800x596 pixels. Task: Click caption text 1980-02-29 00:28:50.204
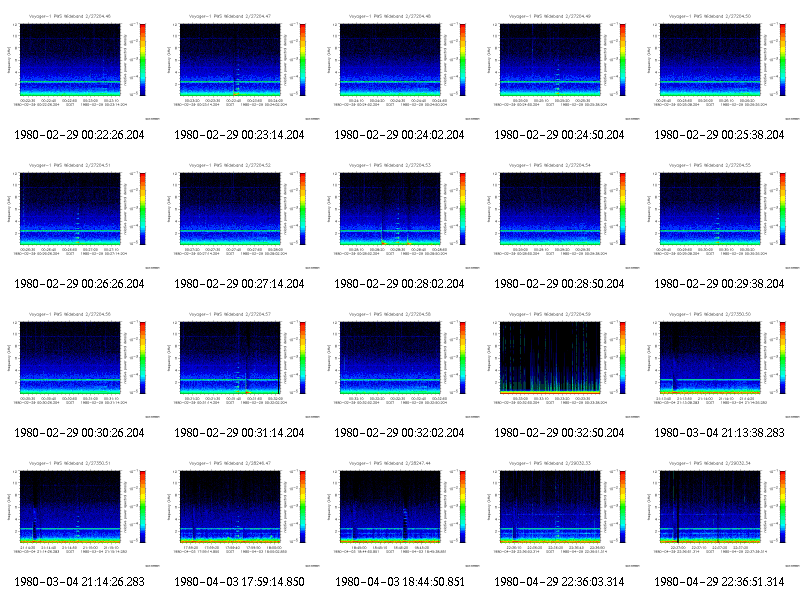click(x=560, y=284)
